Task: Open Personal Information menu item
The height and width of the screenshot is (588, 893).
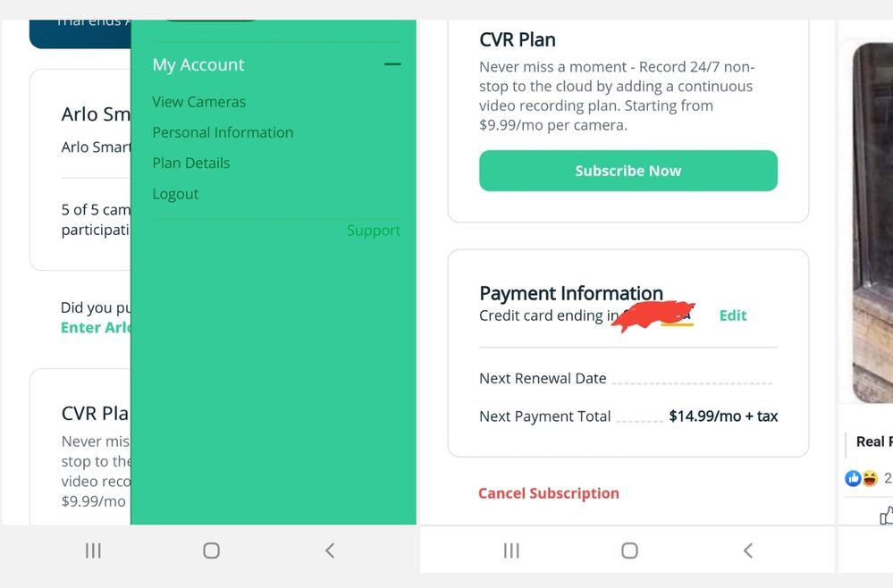Action: (223, 132)
